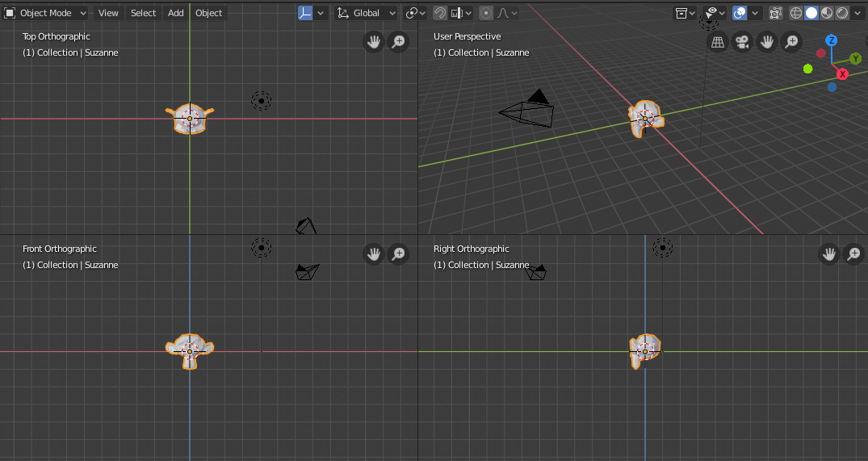Click the red X axis gizmo circle
The height and width of the screenshot is (461, 868).
(842, 74)
